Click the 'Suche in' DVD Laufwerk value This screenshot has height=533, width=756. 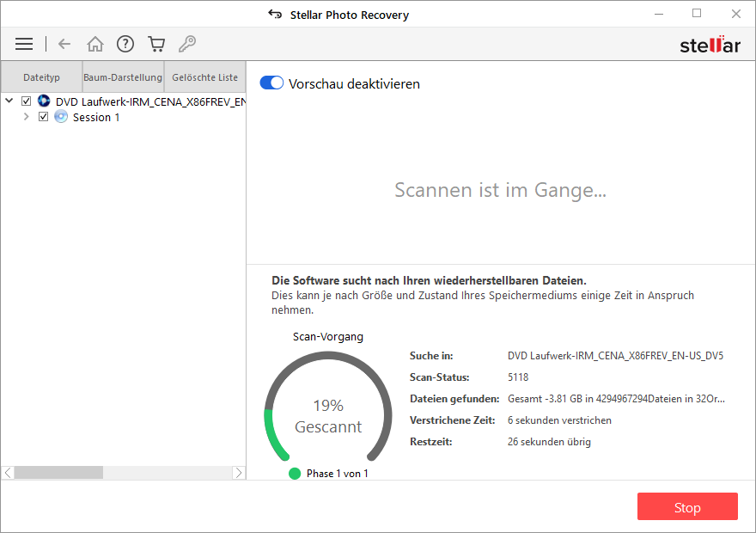point(616,356)
